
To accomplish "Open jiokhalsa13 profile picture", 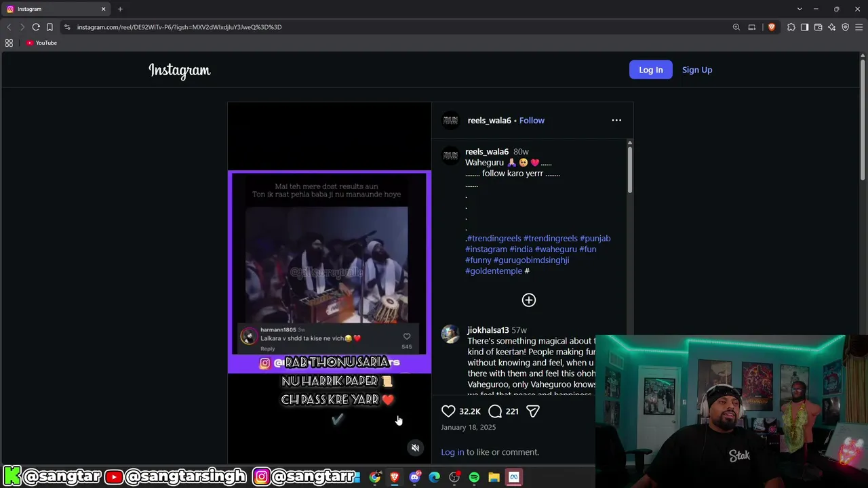I will [450, 334].
